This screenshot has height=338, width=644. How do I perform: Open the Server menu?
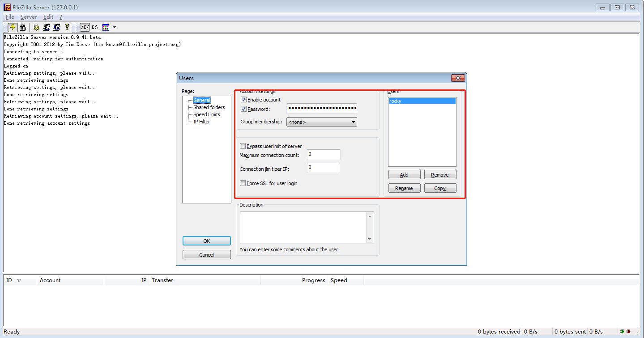coord(29,17)
